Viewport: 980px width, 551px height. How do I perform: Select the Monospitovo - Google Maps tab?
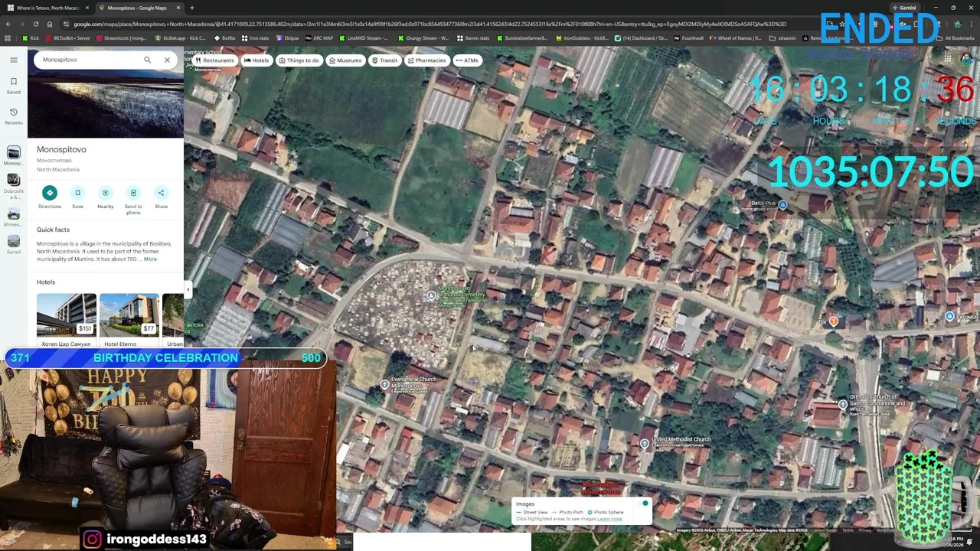click(x=136, y=8)
